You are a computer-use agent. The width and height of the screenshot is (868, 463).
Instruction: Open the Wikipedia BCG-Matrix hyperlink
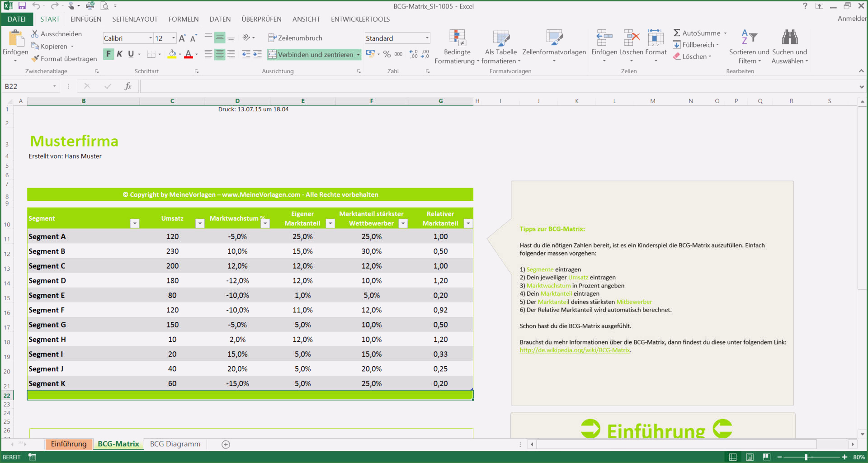click(x=574, y=350)
